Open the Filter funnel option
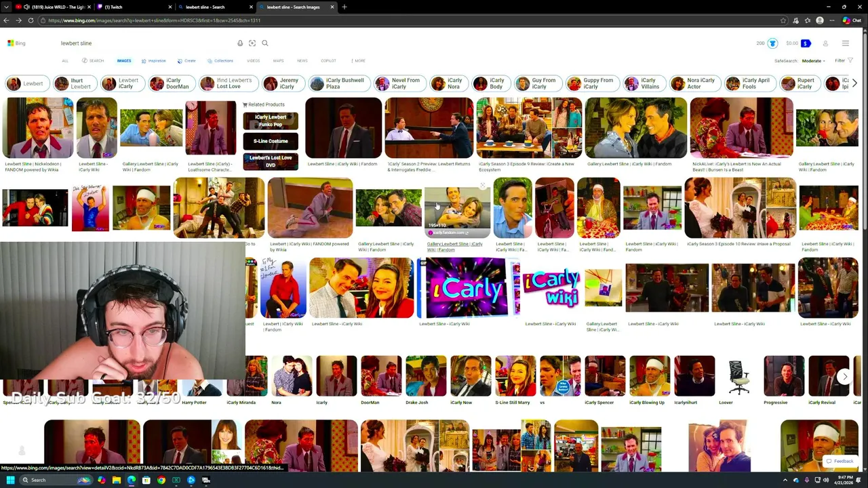Screen dimensions: 868x488 point(844,61)
